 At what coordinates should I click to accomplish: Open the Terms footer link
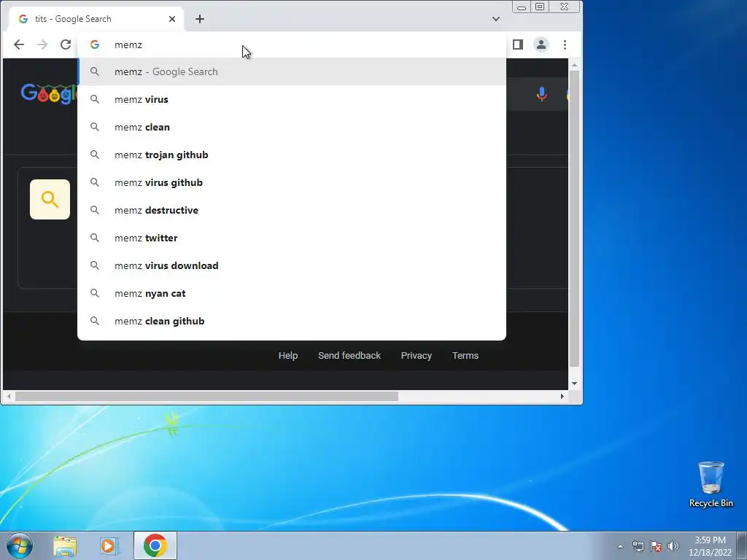click(x=465, y=355)
